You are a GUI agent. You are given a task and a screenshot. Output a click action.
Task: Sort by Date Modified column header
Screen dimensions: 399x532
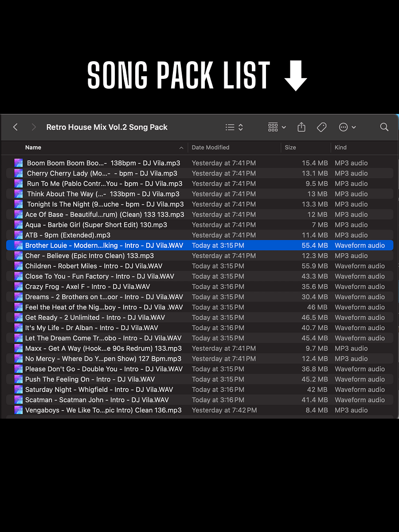coord(211,148)
